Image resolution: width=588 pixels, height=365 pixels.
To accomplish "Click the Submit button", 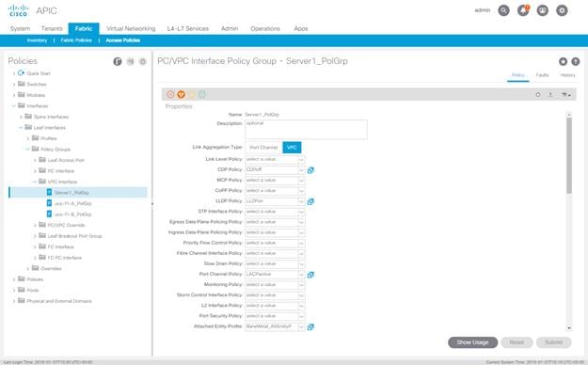I will [x=553, y=342].
